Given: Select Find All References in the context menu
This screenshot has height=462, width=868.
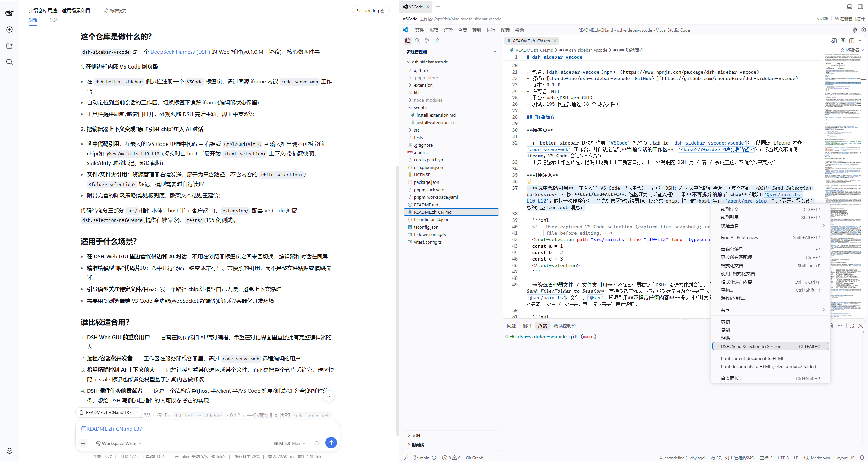Looking at the screenshot, I should click(x=770, y=237).
